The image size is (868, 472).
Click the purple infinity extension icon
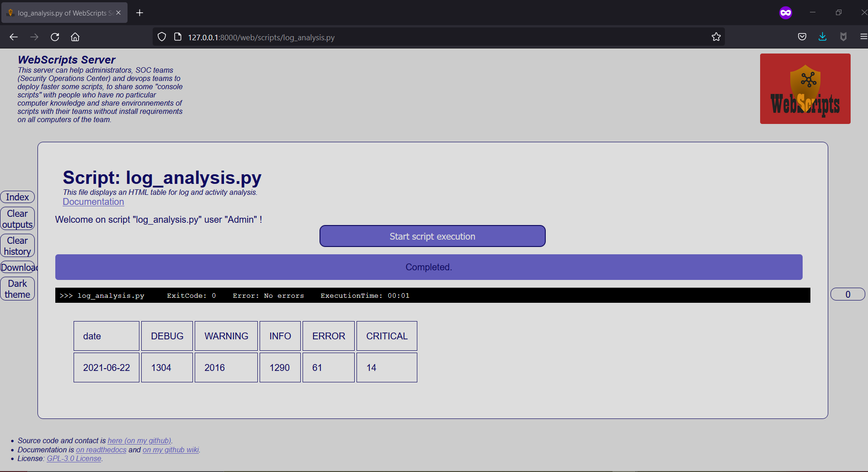coord(785,12)
